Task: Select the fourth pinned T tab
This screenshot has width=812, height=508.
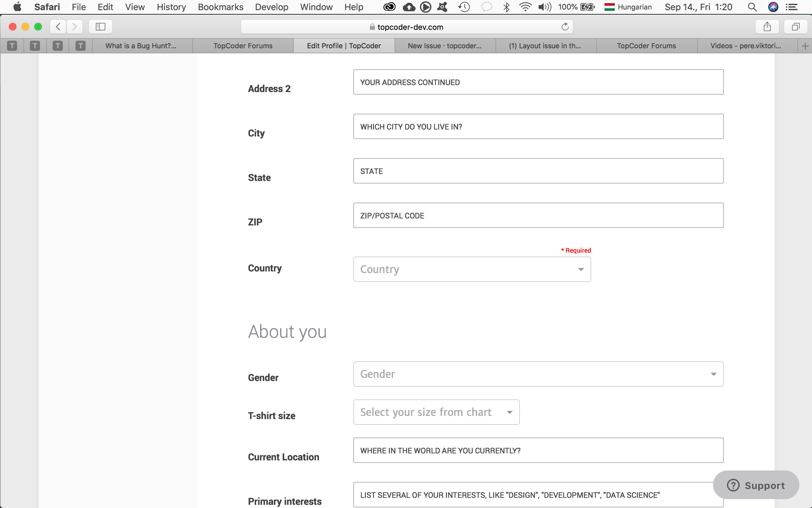Action: coord(81,46)
